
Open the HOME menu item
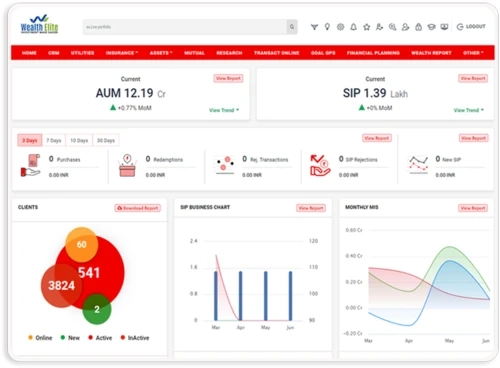click(x=29, y=53)
